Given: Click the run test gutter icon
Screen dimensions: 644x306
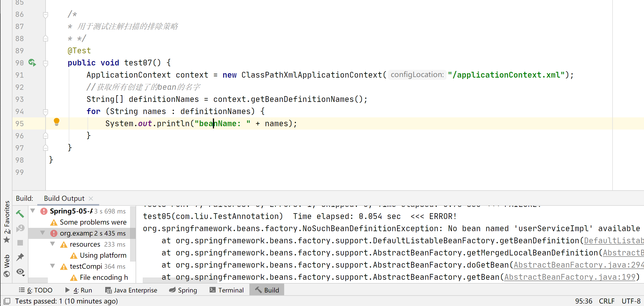Looking at the screenshot, I should (32, 63).
